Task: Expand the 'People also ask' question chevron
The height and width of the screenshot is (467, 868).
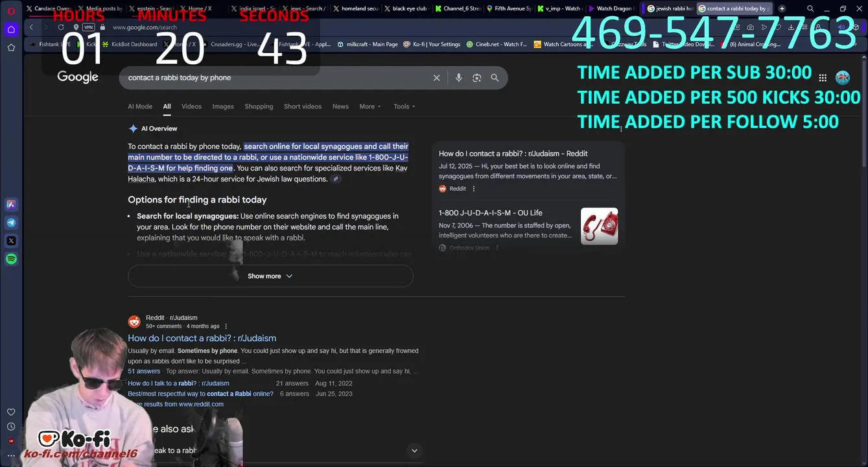Action: point(414,450)
